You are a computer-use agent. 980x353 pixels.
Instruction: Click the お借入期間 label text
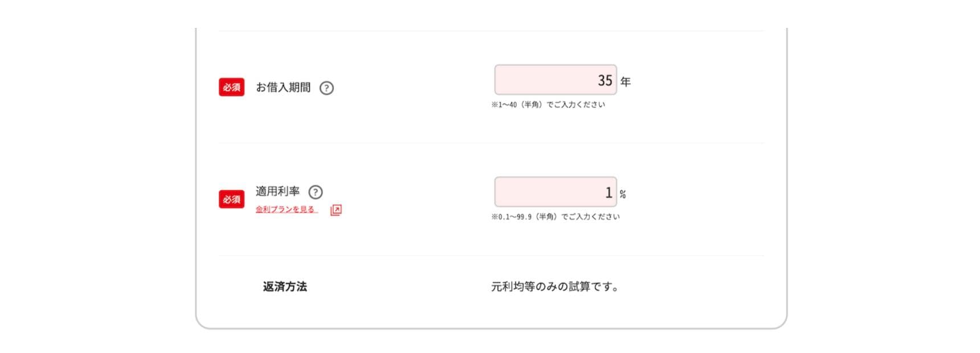click(x=283, y=87)
